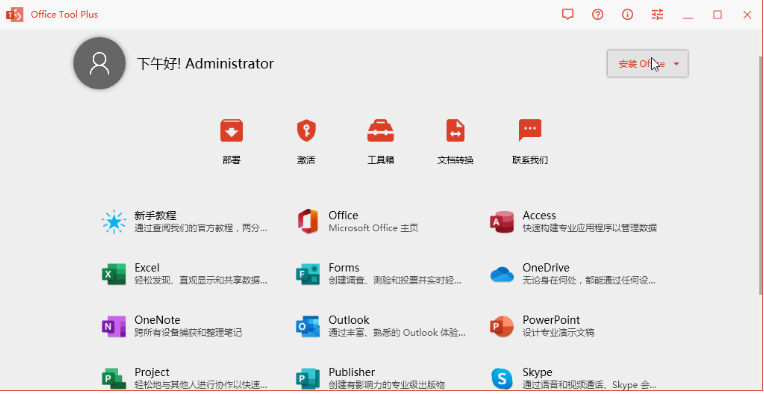Open the OneDrive title link

pyautogui.click(x=546, y=267)
